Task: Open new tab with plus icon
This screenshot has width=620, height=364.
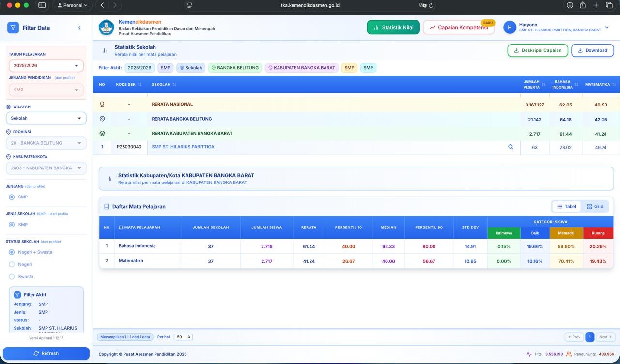Action: [x=596, y=5]
